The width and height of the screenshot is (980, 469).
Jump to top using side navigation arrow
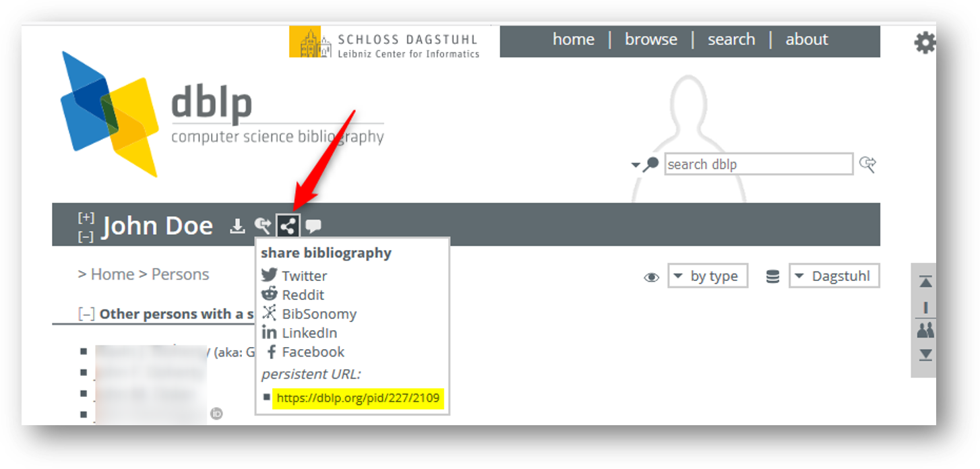coord(926,282)
